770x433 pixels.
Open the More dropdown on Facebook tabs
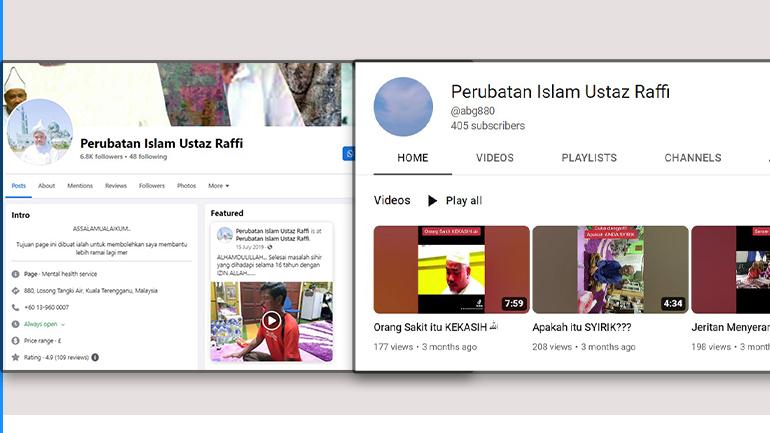(x=219, y=186)
